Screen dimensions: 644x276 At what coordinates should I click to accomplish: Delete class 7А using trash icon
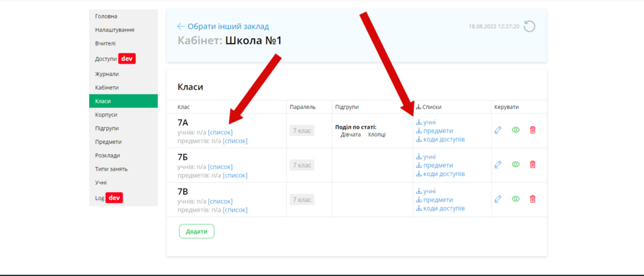pos(533,130)
